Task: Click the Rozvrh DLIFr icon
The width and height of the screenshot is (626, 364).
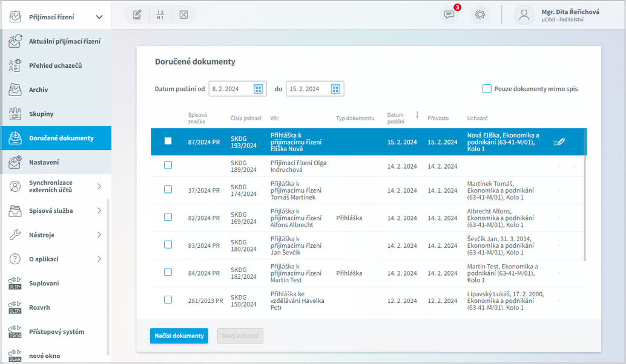Action: 15,307
